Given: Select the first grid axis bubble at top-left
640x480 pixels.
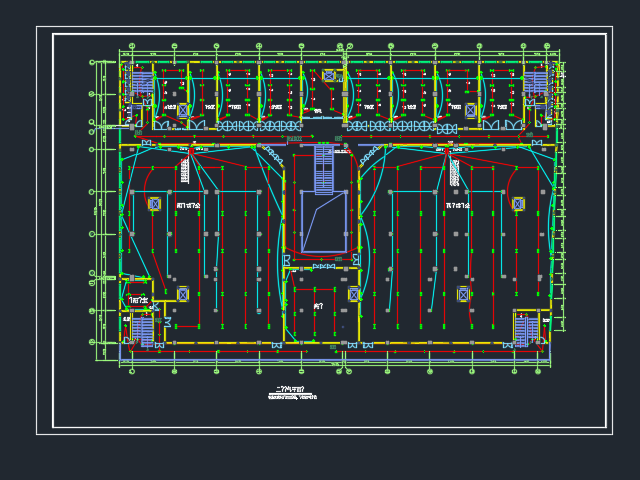Looking at the screenshot, I should click(x=131, y=45).
